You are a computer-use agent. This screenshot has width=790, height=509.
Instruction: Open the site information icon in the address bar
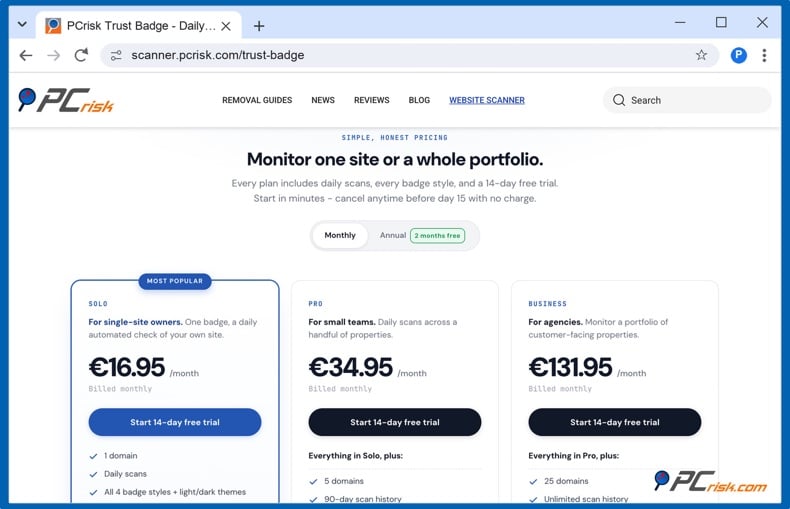[116, 55]
